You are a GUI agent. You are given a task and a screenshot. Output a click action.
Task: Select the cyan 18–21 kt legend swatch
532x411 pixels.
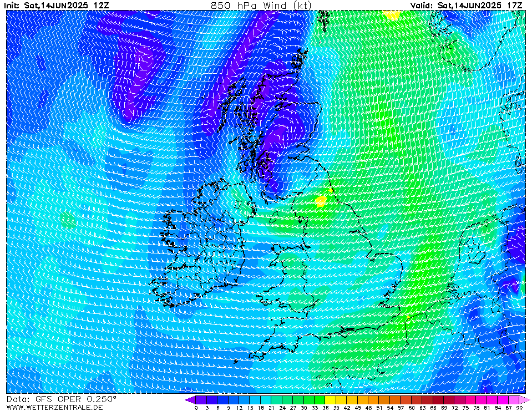pos(266,400)
